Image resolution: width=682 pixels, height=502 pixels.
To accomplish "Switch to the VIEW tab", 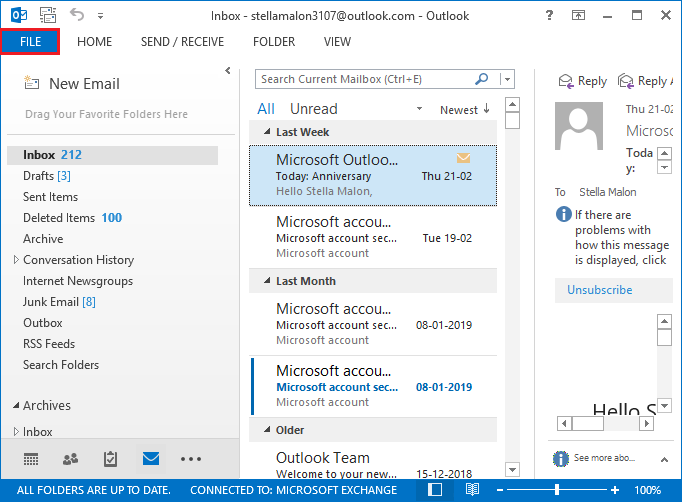I will [x=337, y=42].
